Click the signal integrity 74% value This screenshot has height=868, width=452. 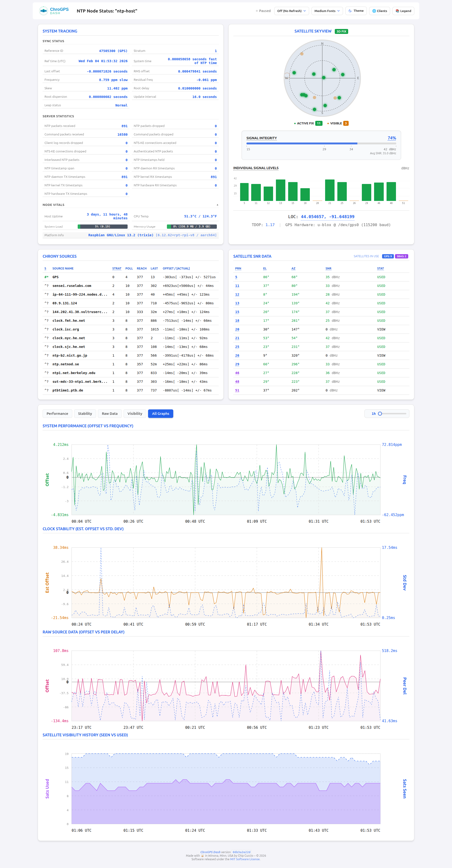(392, 138)
